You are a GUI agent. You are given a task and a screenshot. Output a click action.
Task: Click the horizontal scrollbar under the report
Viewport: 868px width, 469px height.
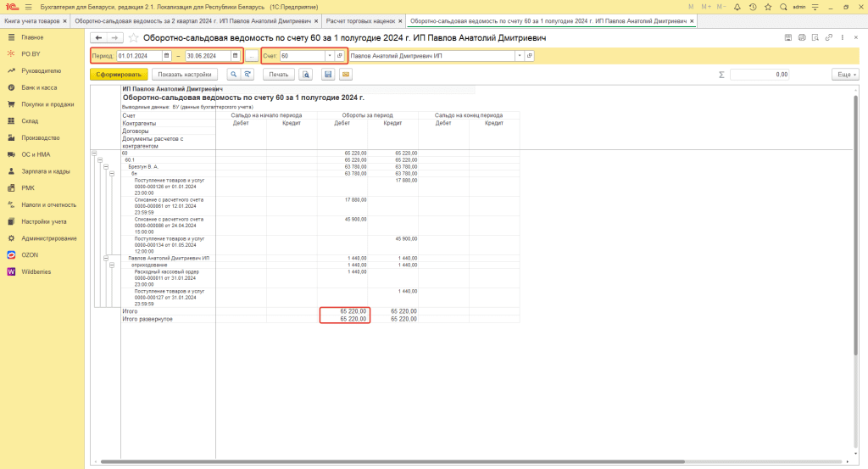[x=392, y=461]
